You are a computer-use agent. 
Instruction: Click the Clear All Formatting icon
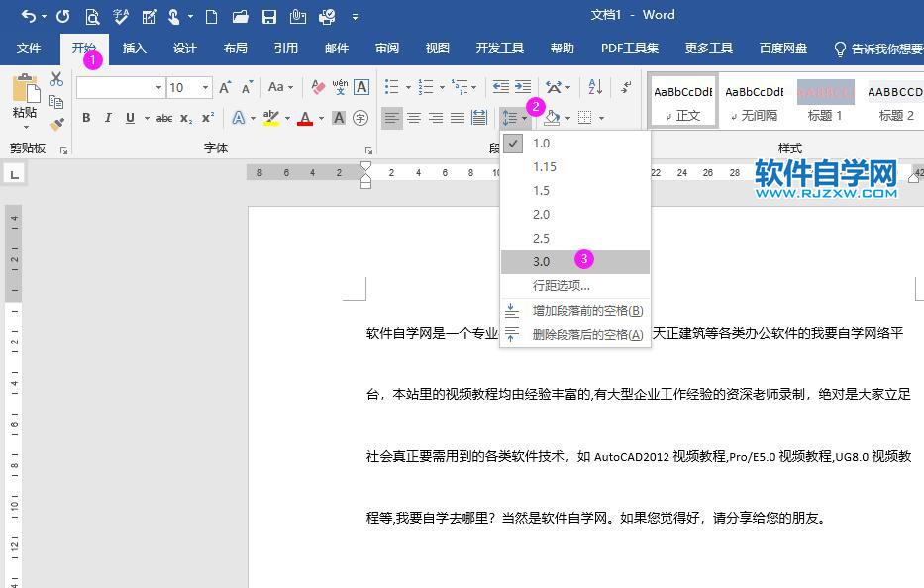click(x=316, y=86)
